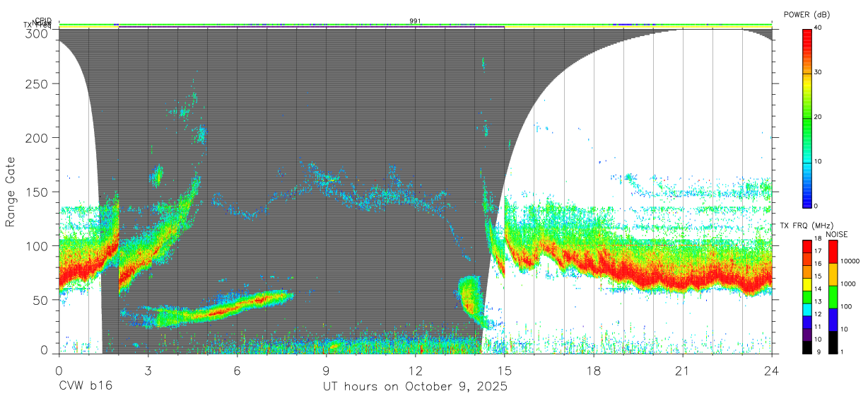Image resolution: width=868 pixels, height=401 pixels.
Task: Pick the red 17-18 MHz frequency swatch
Action: (x=807, y=245)
